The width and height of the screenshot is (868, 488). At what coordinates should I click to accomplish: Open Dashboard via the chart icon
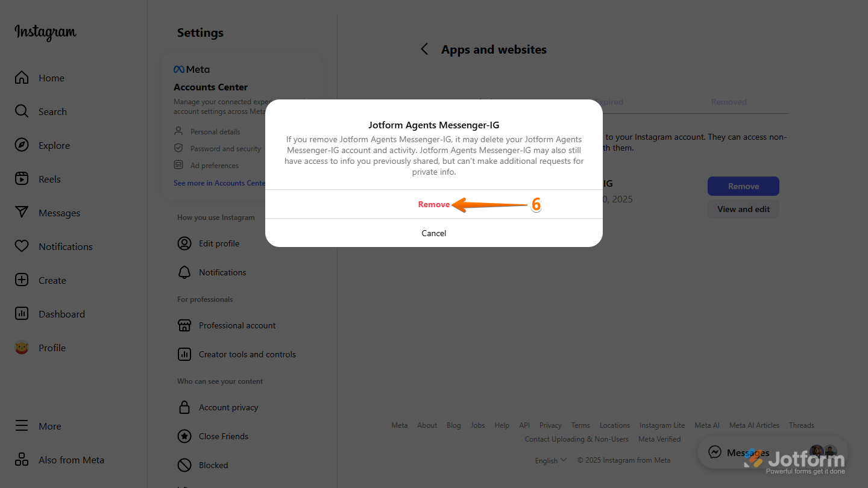click(22, 314)
